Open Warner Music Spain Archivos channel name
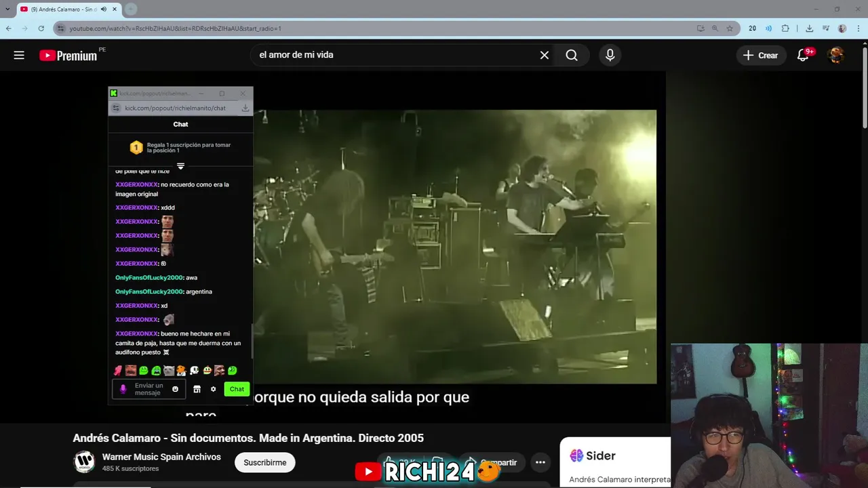The image size is (868, 488). (x=161, y=457)
